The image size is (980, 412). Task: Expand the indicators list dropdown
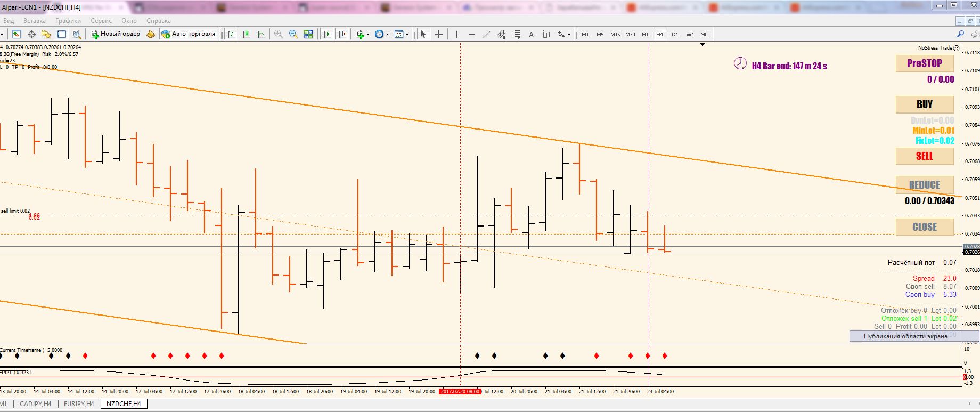(367, 34)
